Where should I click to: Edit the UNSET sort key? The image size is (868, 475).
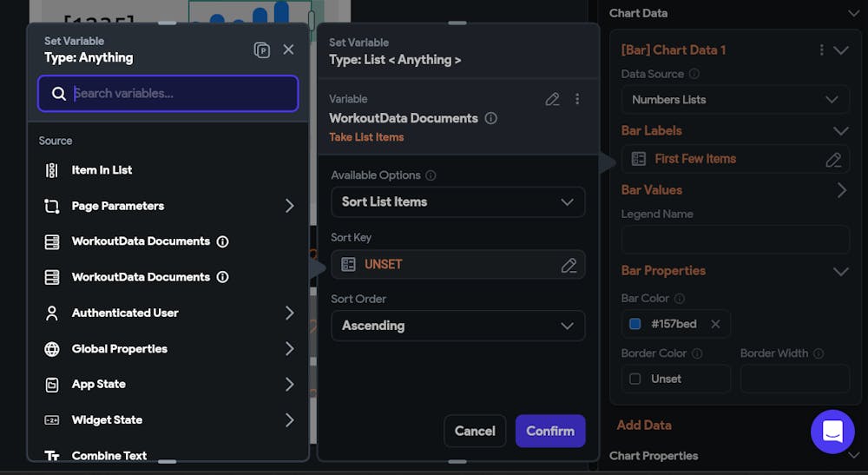pyautogui.click(x=569, y=265)
